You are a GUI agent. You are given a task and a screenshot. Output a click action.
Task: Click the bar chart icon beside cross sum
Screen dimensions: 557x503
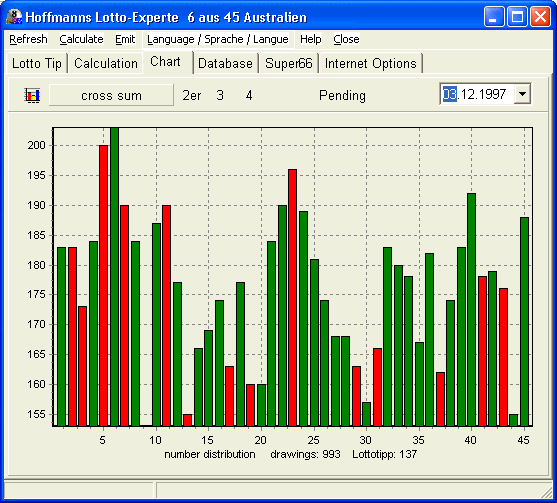[32, 95]
